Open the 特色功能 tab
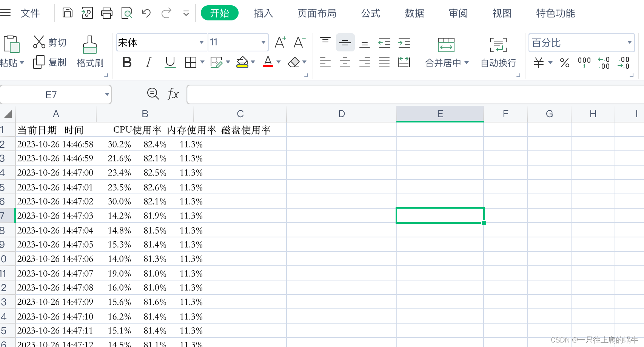Image resolution: width=644 pixels, height=347 pixels. pyautogui.click(x=556, y=13)
